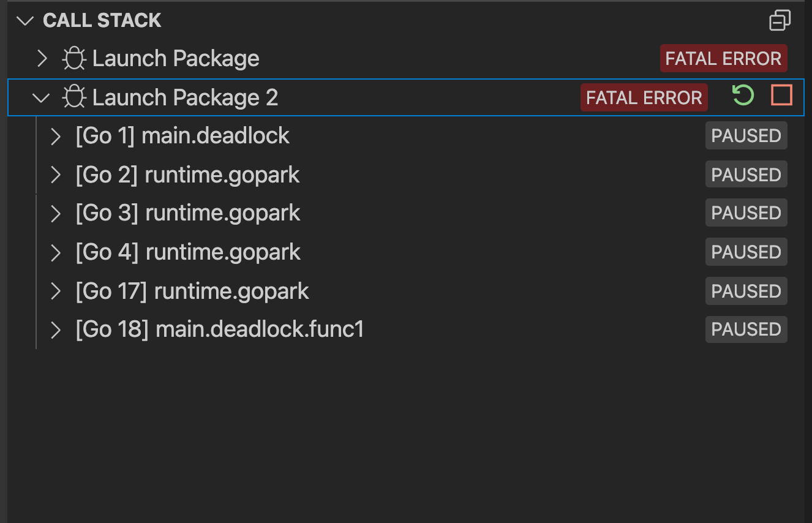Collapse the CALL STACK section
The width and height of the screenshot is (812, 523).
(25, 21)
